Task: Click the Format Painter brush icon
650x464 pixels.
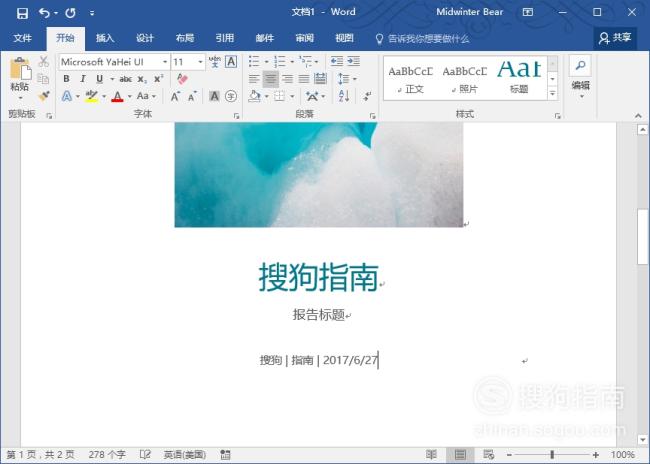Action: (x=44, y=96)
